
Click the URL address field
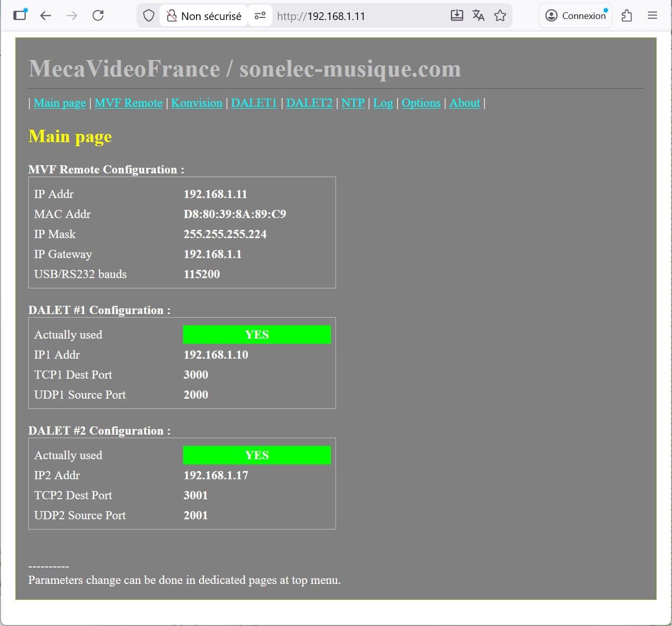[x=359, y=16]
